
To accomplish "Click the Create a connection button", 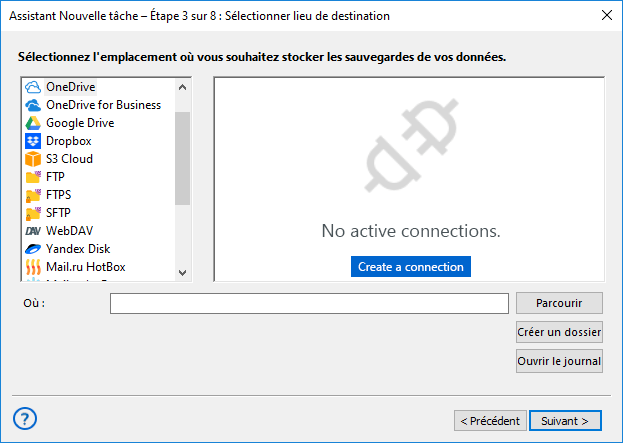I will pos(411,267).
